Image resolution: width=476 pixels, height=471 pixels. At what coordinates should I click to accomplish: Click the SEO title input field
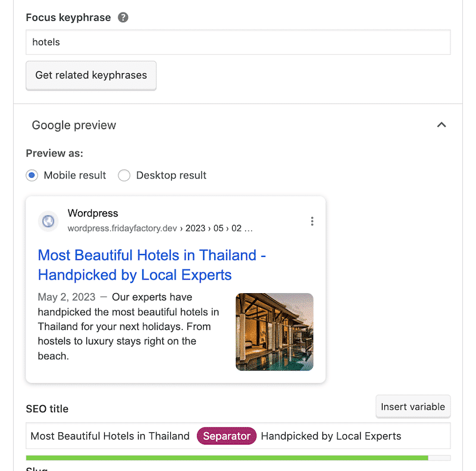click(238, 436)
